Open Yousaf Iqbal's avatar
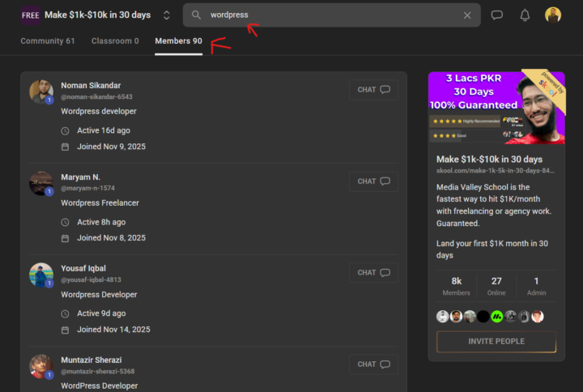 coord(41,275)
